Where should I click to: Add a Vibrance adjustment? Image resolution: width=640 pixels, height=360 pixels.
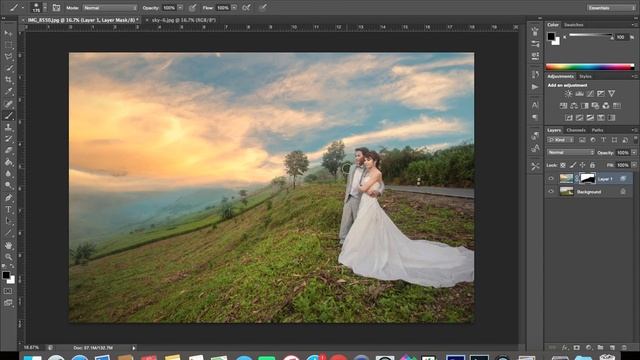point(611,94)
